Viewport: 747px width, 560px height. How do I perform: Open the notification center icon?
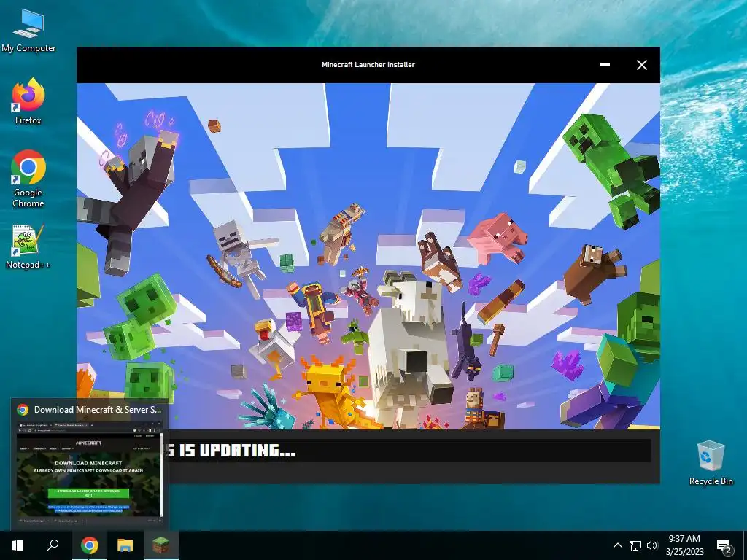[x=724, y=546]
